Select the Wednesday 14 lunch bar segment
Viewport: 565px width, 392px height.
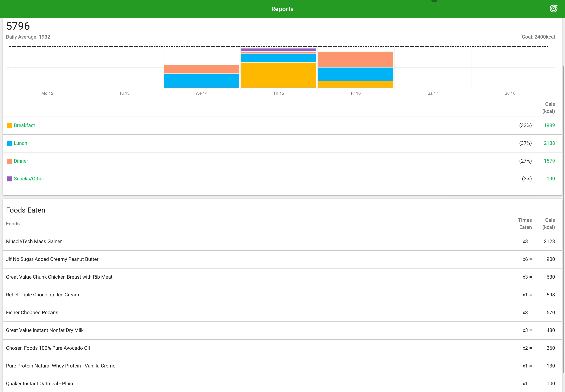[201, 80]
